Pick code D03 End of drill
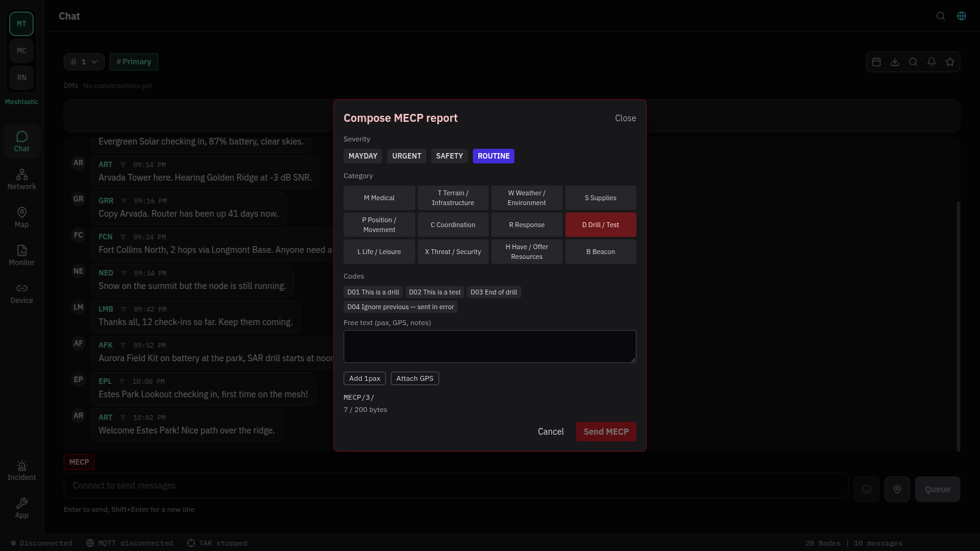This screenshot has height=551, width=980. 494,292
